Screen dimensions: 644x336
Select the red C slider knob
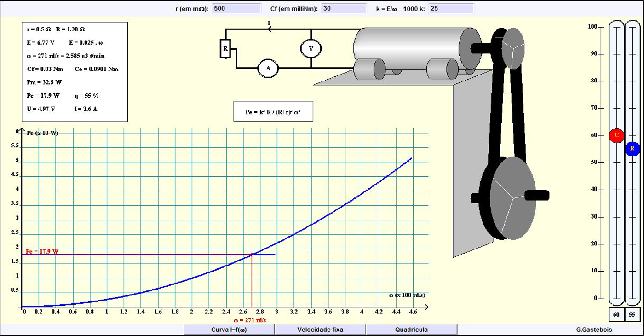(x=616, y=136)
